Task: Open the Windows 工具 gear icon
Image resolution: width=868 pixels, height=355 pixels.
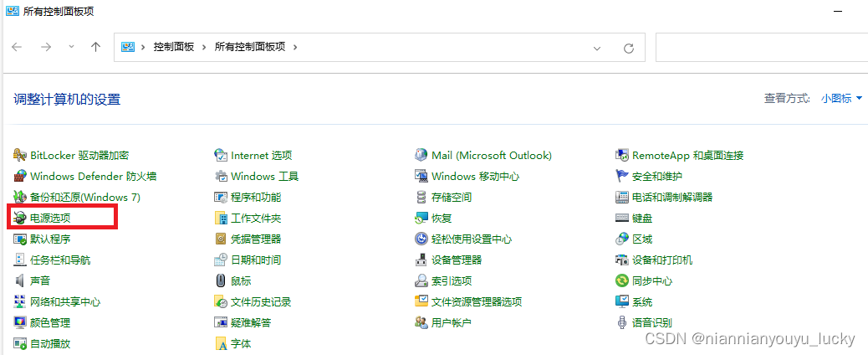Action: click(221, 177)
